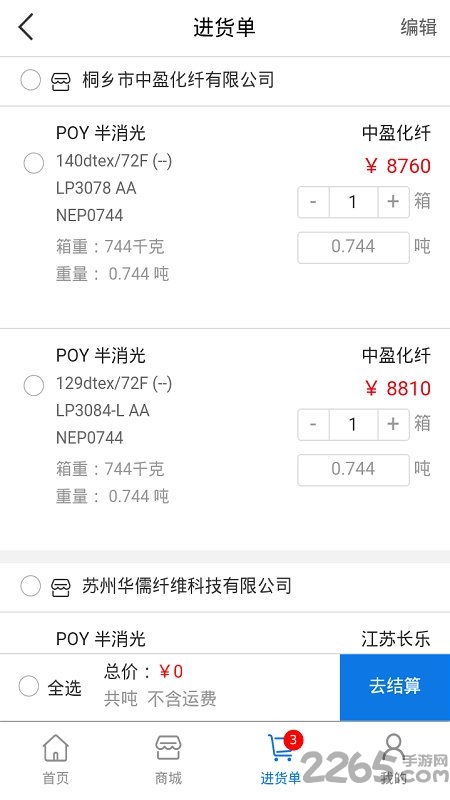Screen dimensions: 450x800
Task: Decrease box quantity for the ¥8760 item
Action: (313, 202)
